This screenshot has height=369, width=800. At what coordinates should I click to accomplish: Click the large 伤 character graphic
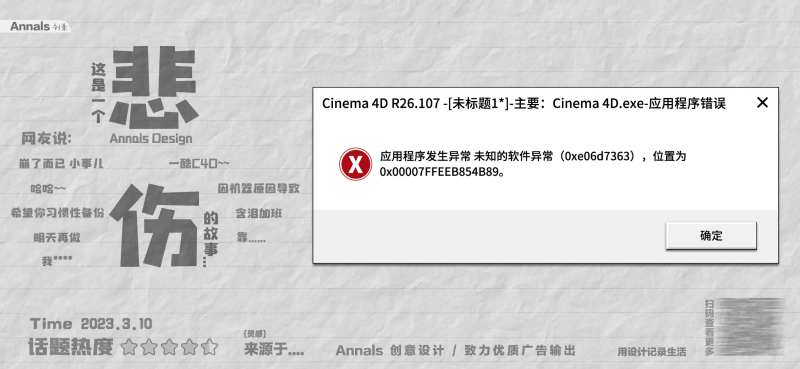click(155, 225)
